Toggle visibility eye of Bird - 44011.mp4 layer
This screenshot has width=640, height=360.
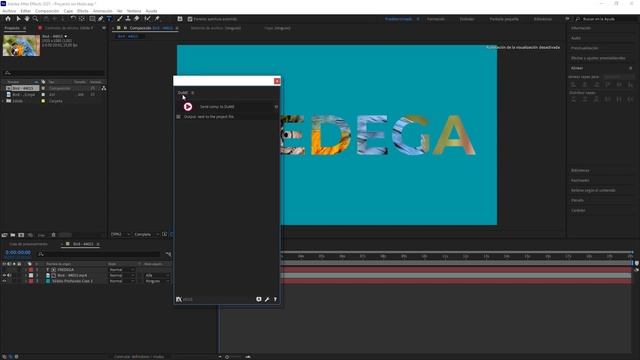[4, 276]
